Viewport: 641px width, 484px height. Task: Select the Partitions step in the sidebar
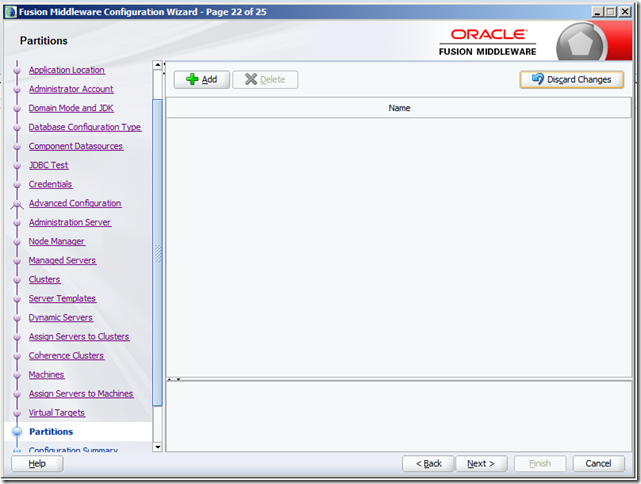coord(51,432)
